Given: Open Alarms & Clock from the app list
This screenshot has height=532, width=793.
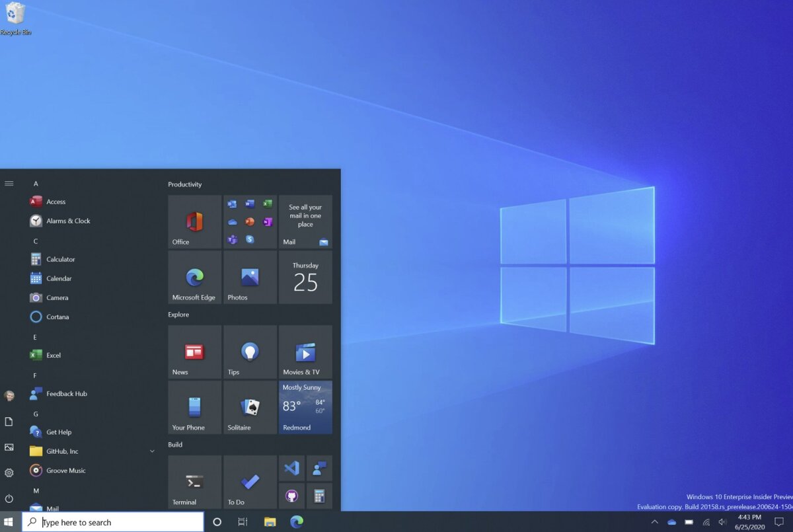Looking at the screenshot, I should tap(93, 221).
